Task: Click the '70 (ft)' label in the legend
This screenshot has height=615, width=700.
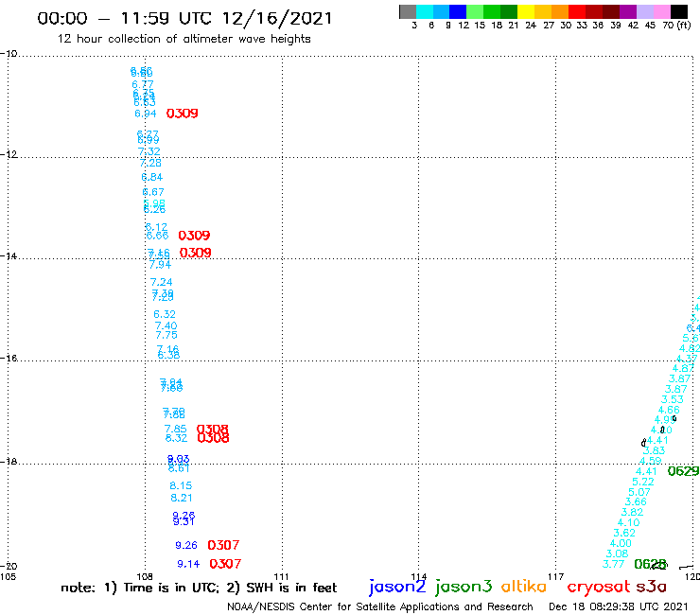Action: pos(676,25)
